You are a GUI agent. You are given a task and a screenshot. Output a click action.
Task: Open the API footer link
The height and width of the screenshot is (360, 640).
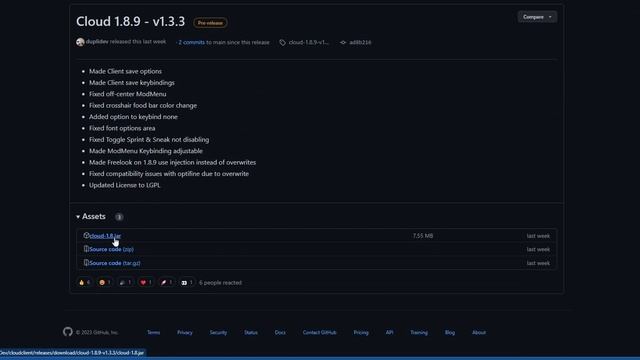coord(389,333)
